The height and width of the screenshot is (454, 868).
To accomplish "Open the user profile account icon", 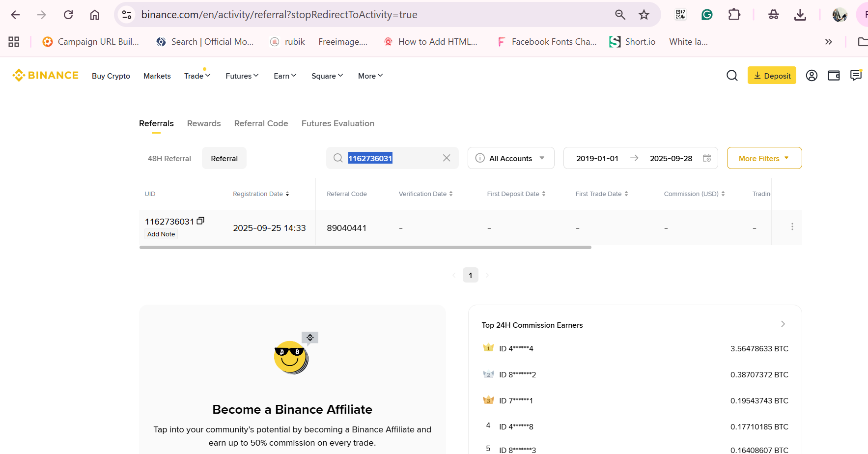I will point(812,76).
